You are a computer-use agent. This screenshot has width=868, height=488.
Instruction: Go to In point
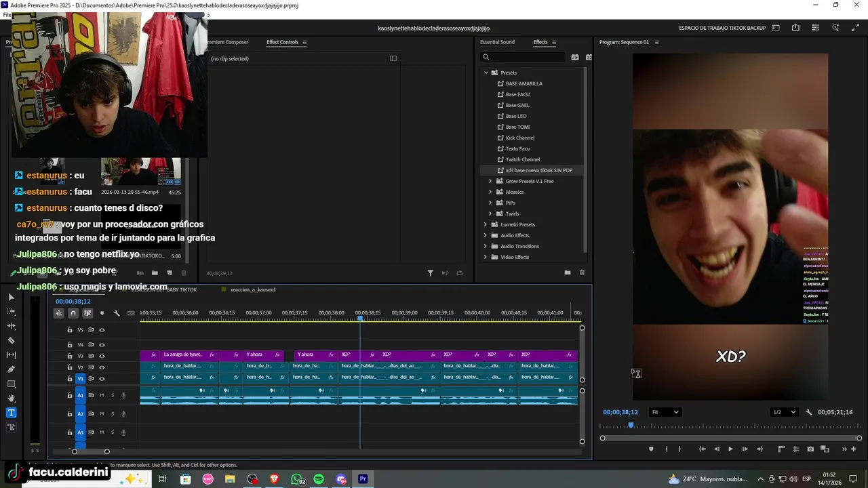click(x=703, y=449)
